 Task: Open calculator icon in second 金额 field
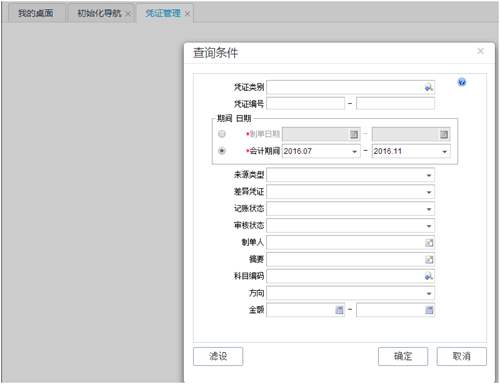[429, 310]
